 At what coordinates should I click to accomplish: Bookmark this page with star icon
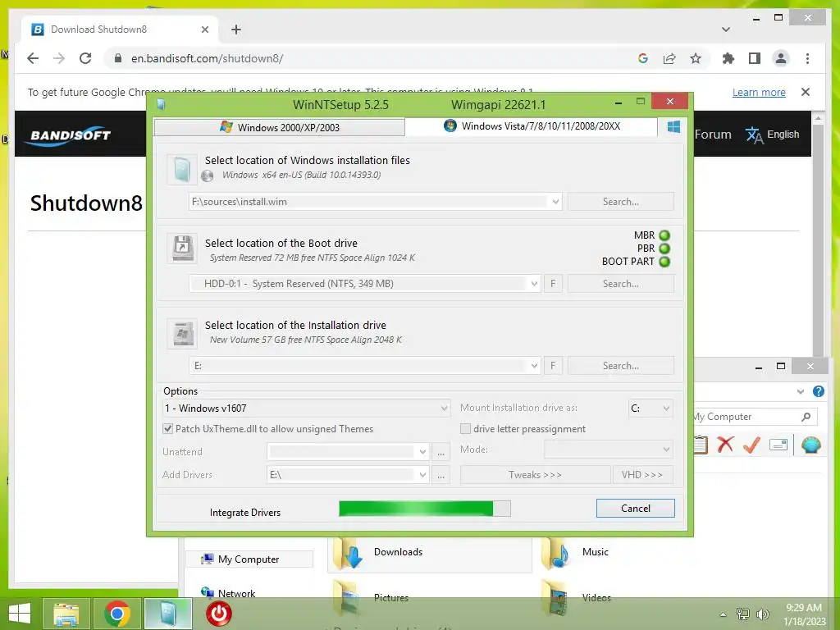[696, 58]
